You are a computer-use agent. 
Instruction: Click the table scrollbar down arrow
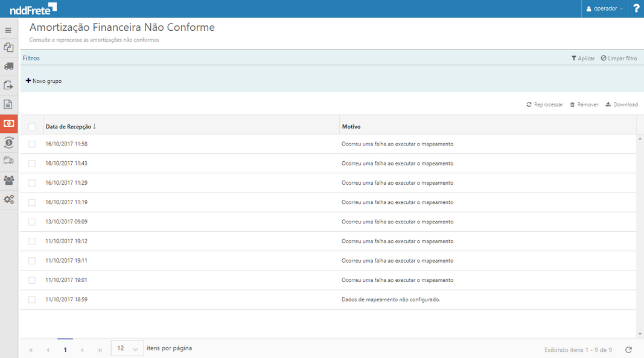640,334
